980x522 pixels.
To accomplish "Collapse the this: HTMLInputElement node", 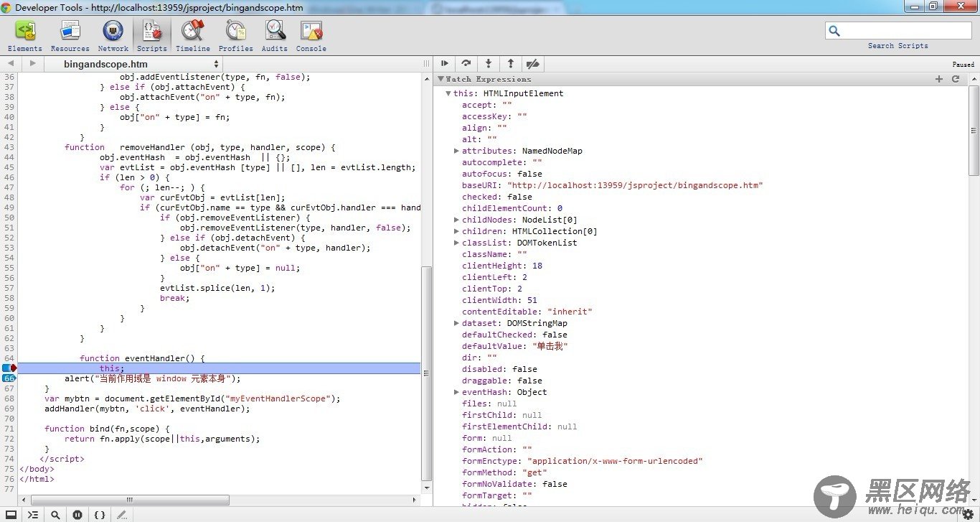I will coord(448,93).
